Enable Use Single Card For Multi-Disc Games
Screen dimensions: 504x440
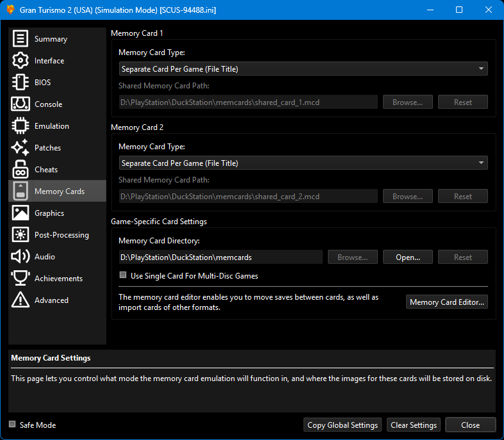124,276
